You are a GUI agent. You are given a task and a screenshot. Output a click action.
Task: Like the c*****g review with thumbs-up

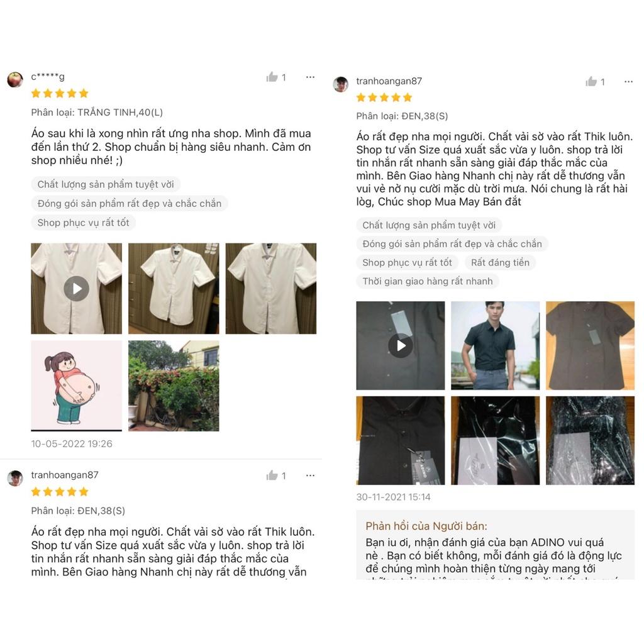[x=272, y=77]
